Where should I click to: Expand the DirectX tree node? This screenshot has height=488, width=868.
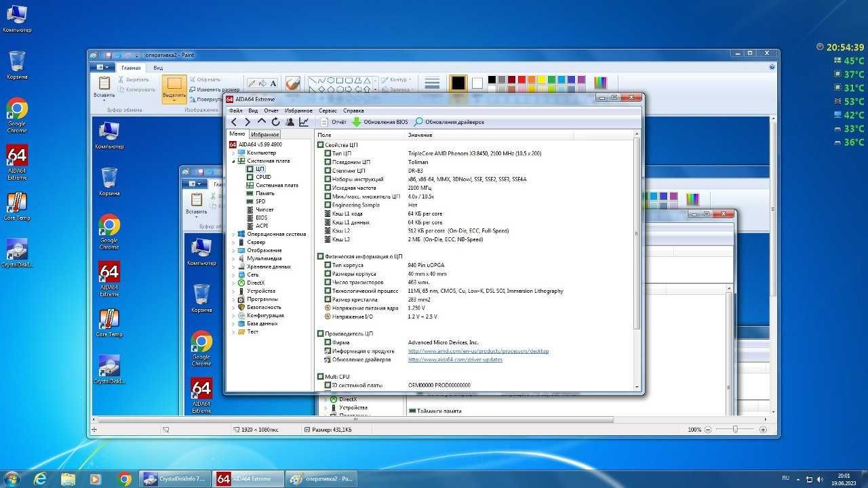coord(233,283)
